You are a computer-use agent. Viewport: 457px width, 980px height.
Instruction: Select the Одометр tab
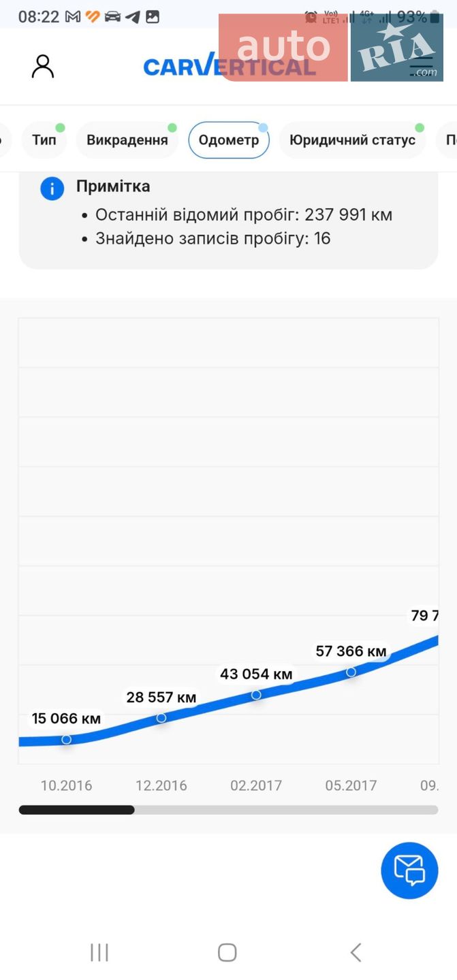229,140
